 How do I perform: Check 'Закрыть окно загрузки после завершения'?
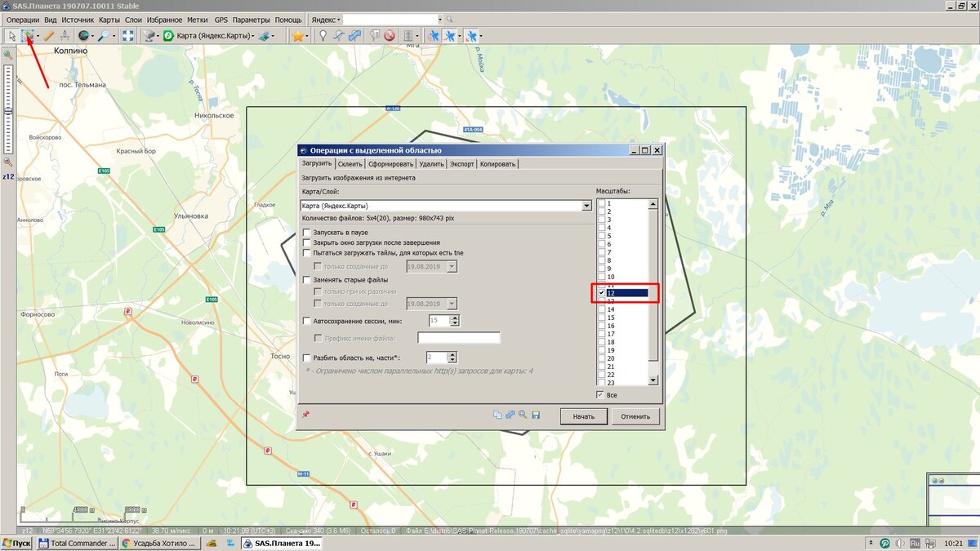point(306,242)
